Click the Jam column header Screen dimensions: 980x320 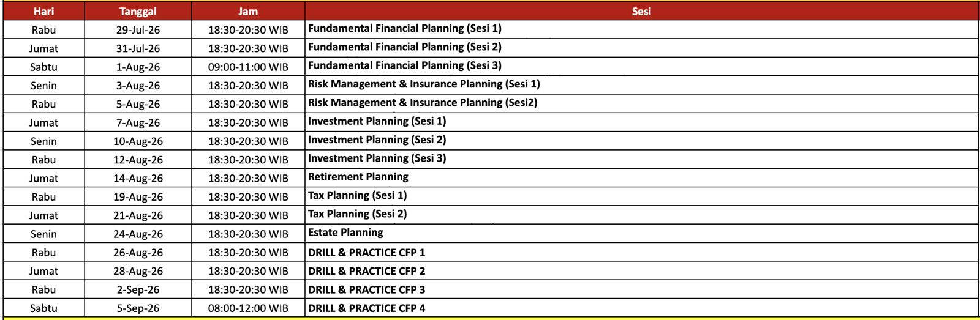(248, 11)
